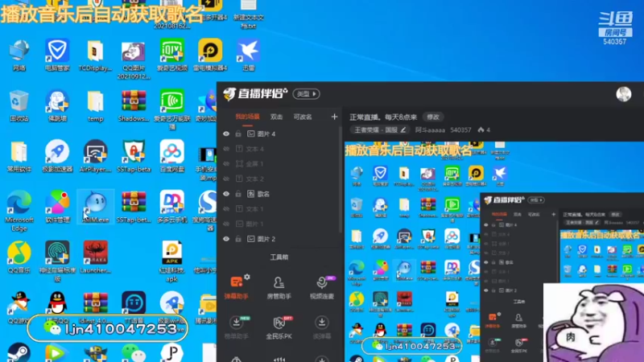The image size is (644, 362).
Task: Launch Steam from desktop
Action: (x=19, y=352)
